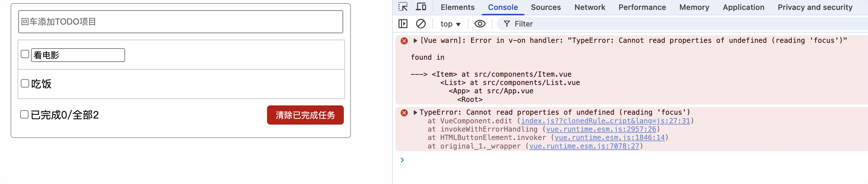Click the red error icon of TypeError
This screenshot has width=868, height=184.
pyautogui.click(x=404, y=113)
